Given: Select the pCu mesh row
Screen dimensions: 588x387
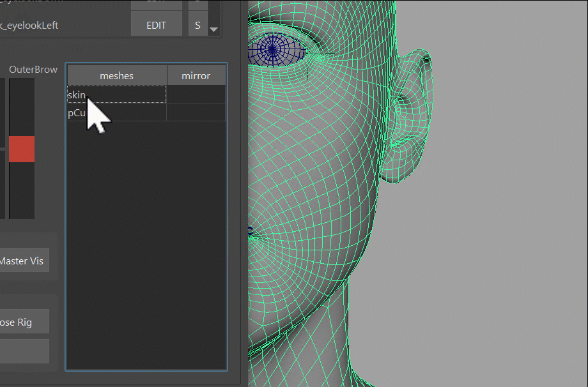Looking at the screenshot, I should click(116, 112).
